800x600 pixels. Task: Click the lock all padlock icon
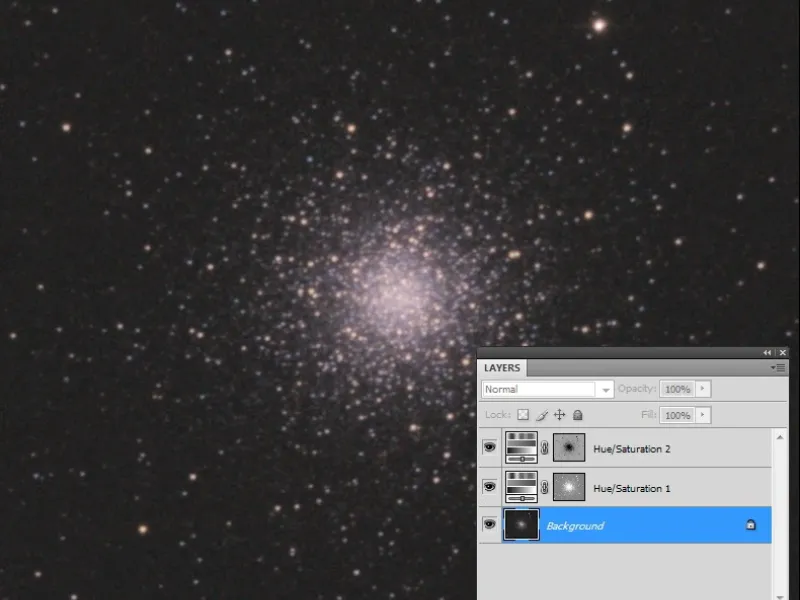(x=578, y=415)
